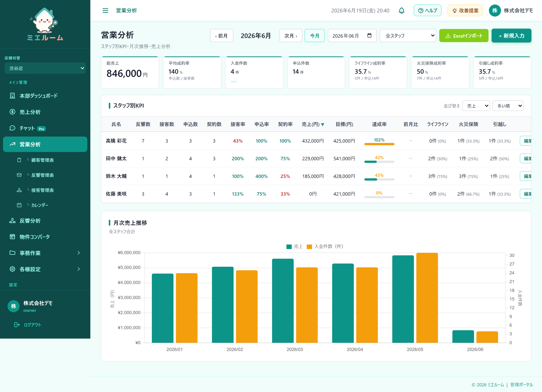542x392 pixels.
Task: Open the 物件コンバータ menu item
Action: pyautogui.click(x=45, y=237)
